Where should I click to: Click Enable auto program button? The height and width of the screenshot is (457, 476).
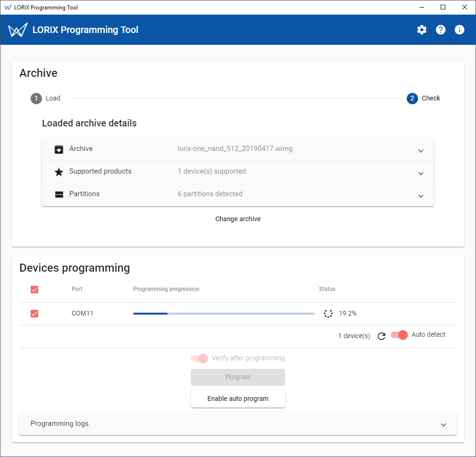(238, 399)
